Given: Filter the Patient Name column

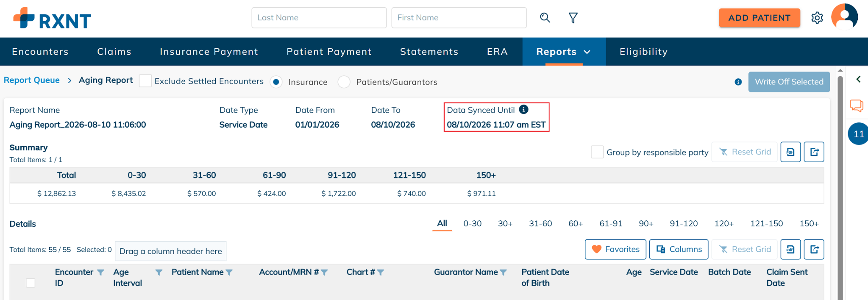Looking at the screenshot, I should tap(229, 272).
